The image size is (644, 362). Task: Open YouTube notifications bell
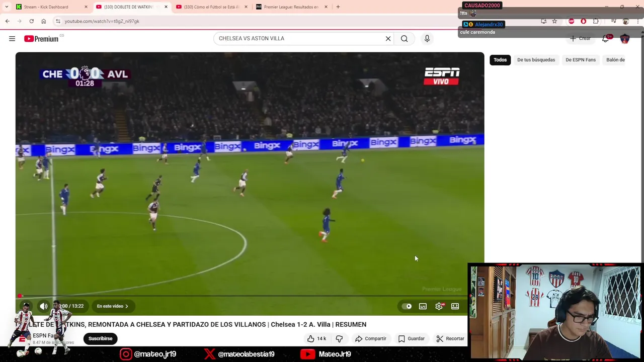[x=606, y=39]
